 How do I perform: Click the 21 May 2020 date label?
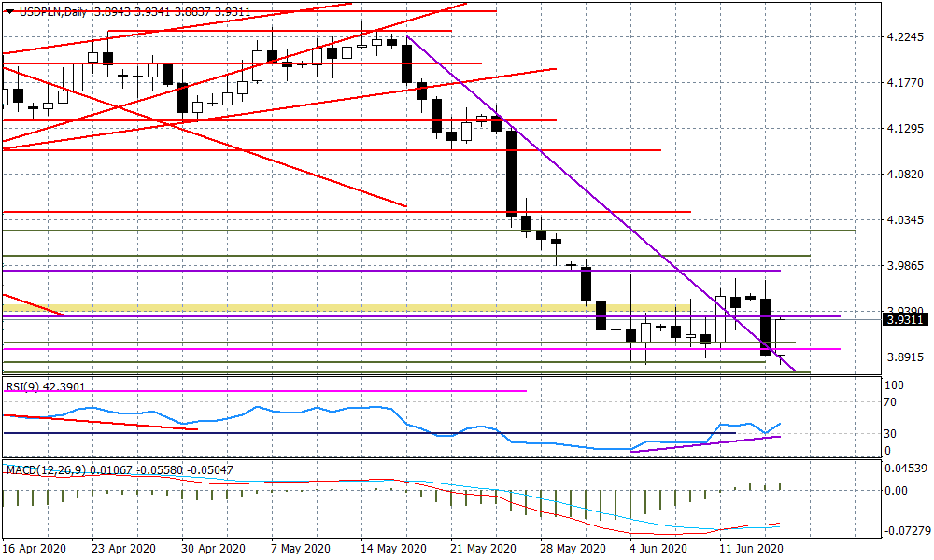[x=483, y=549]
